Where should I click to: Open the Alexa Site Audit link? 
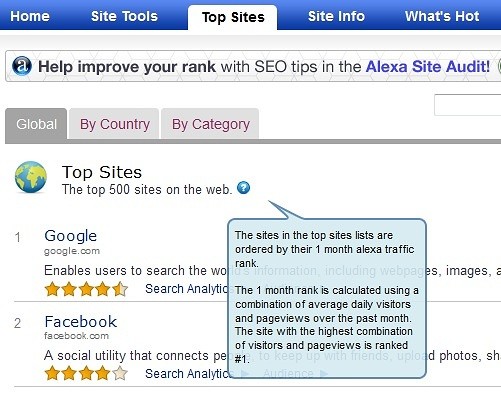428,67
